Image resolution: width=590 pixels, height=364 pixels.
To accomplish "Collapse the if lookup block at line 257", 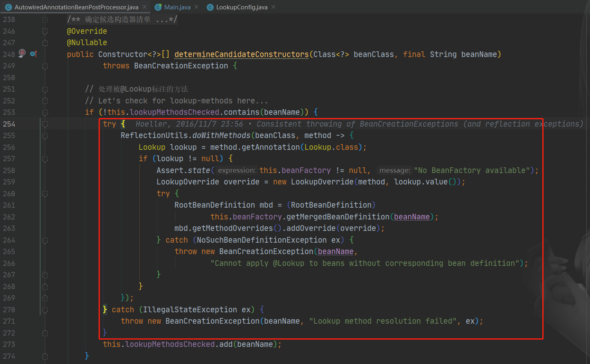I will coord(45,159).
